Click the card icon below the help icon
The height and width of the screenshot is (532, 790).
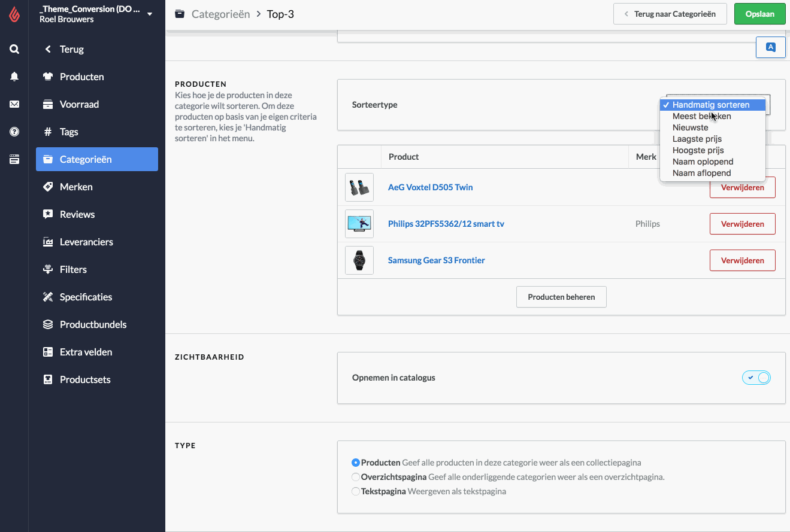pyautogui.click(x=14, y=159)
